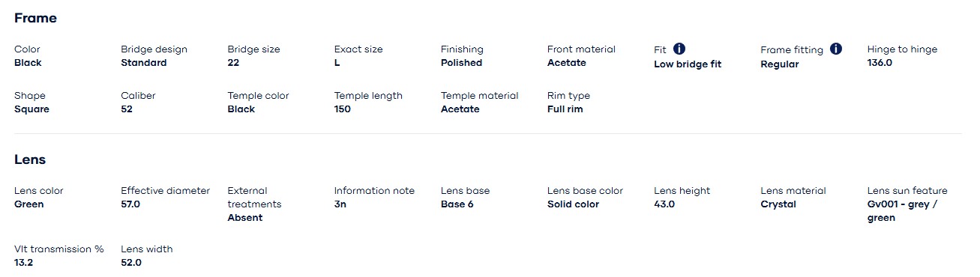
Task: Click Bridge design value Standard
Action: pos(144,63)
